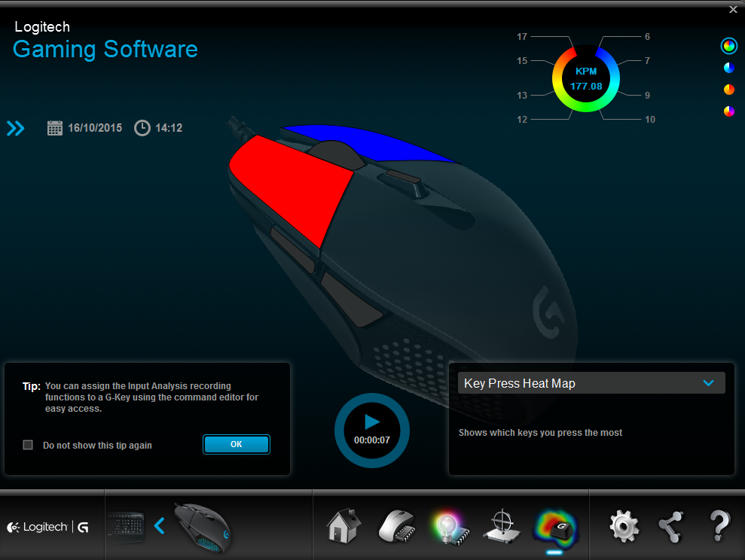Click the KPM color ring gauge

click(x=586, y=78)
